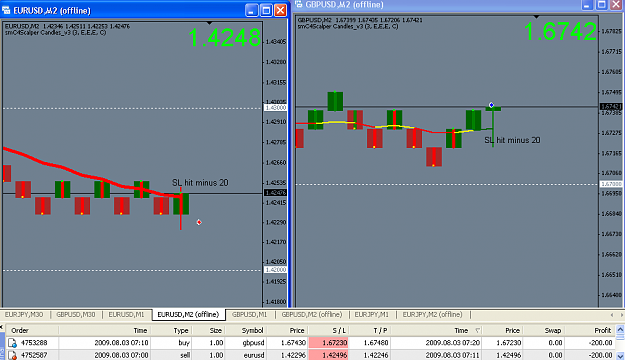Click the 1.42000 level label on EURUSD axis
625x360 pixels.
(275, 270)
